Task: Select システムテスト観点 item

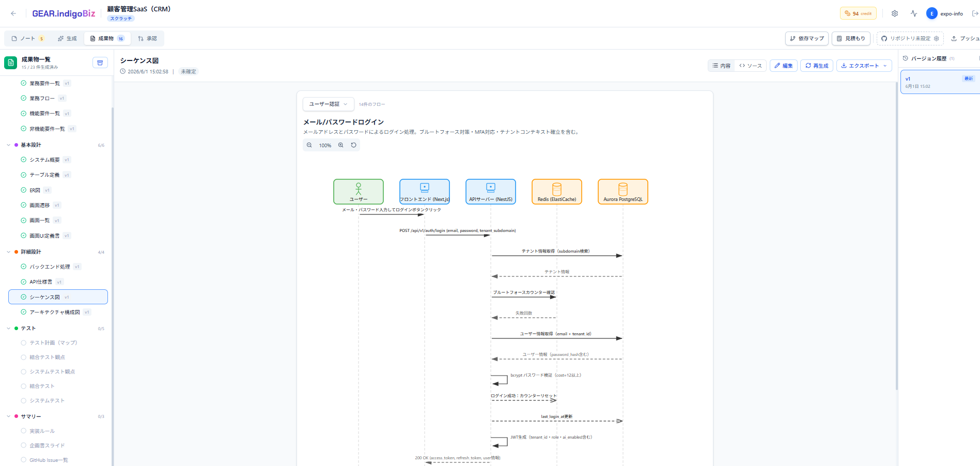Action: click(x=58, y=371)
